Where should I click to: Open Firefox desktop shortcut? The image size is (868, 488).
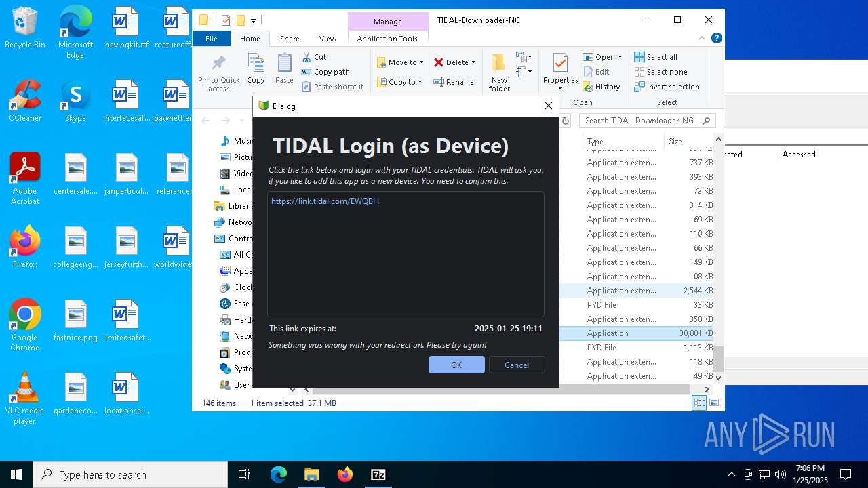pos(25,247)
